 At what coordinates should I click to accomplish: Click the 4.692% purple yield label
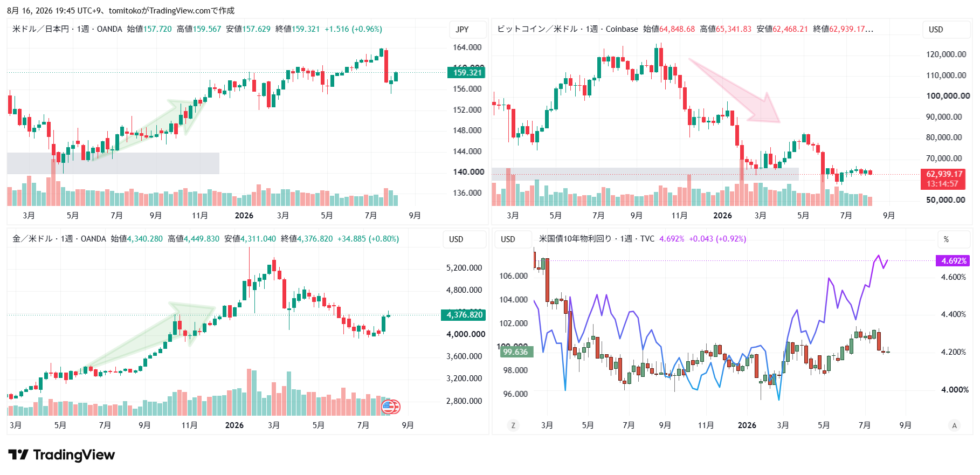coord(953,261)
